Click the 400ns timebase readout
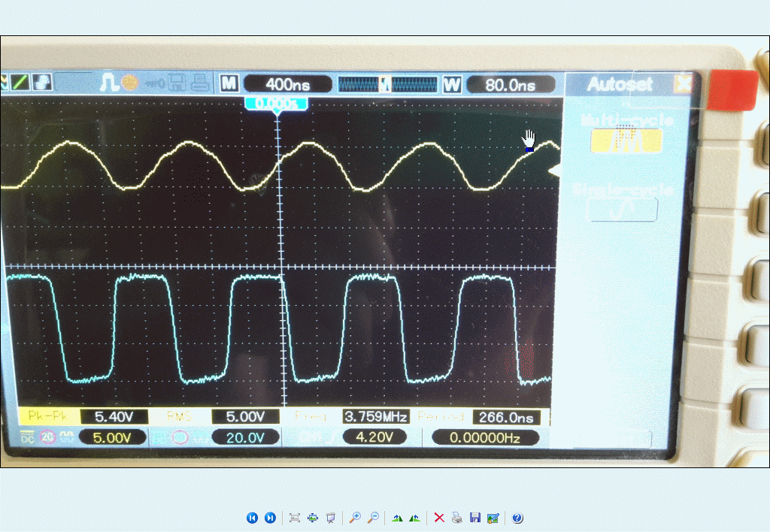Viewport: 770px width, 532px height. [288, 84]
